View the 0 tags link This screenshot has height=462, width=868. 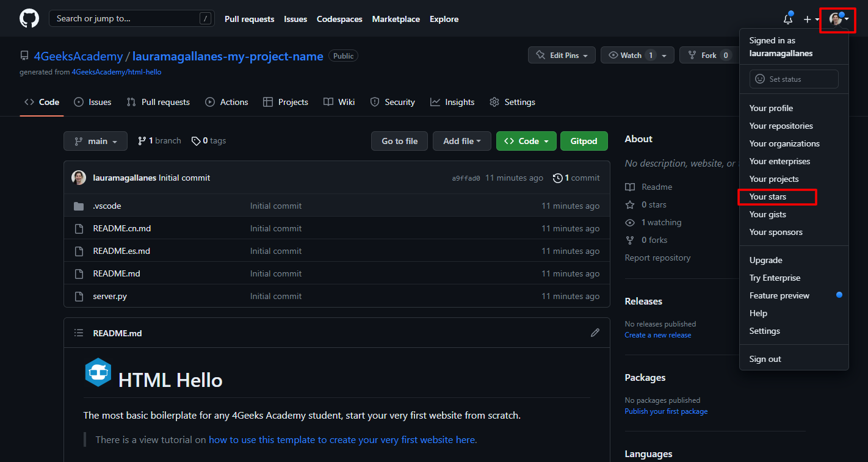point(209,140)
